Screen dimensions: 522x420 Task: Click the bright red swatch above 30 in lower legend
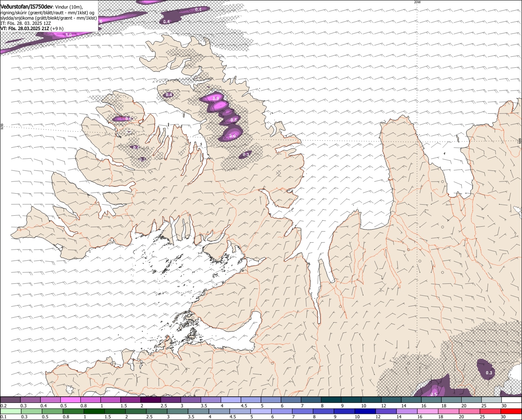[x=511, y=411]
